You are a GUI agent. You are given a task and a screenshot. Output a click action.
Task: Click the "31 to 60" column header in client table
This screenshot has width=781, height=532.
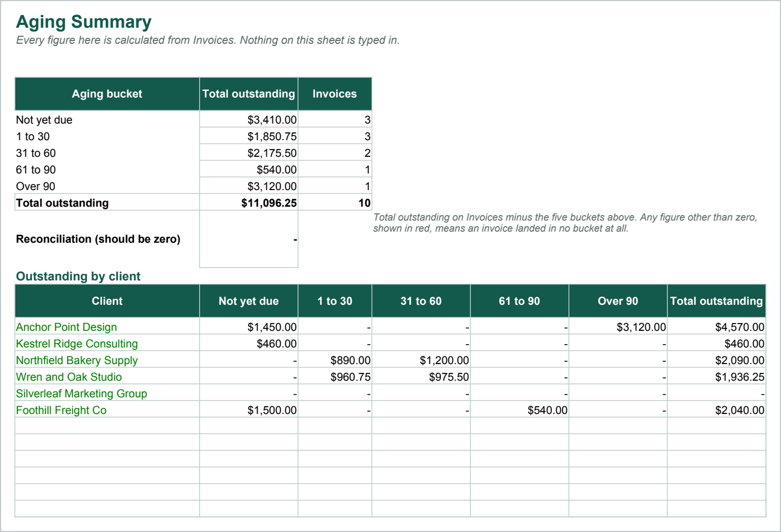(421, 301)
